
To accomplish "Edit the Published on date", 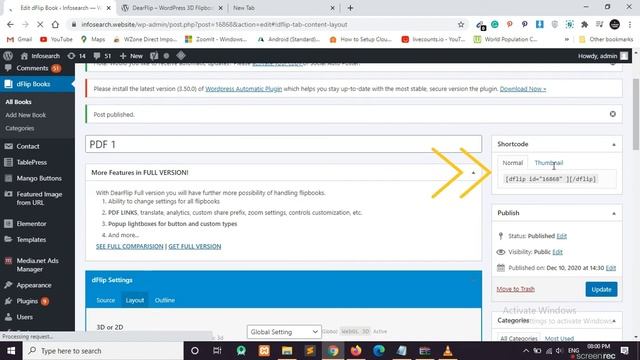I will pos(611,268).
